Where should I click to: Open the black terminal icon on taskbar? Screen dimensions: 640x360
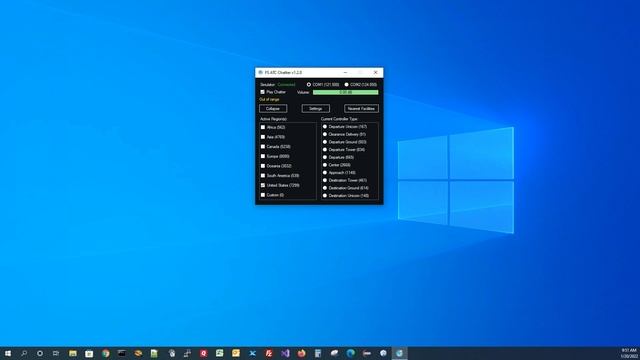122,353
